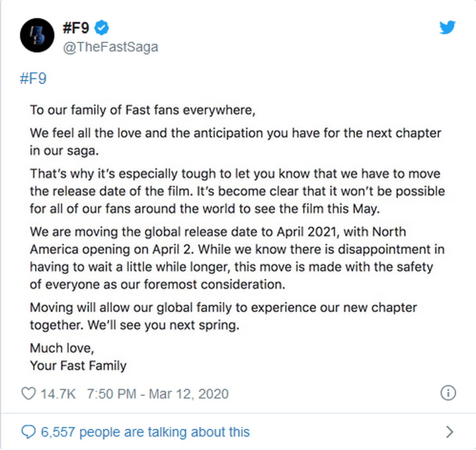This screenshot has width=476, height=450.
Task: Open the tweet info icon
Action: 448,393
